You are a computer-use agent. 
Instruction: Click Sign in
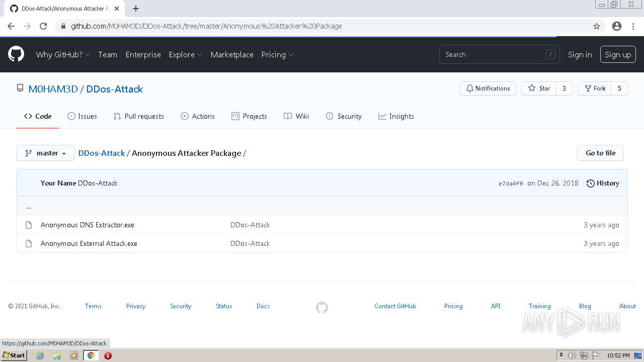point(580,54)
